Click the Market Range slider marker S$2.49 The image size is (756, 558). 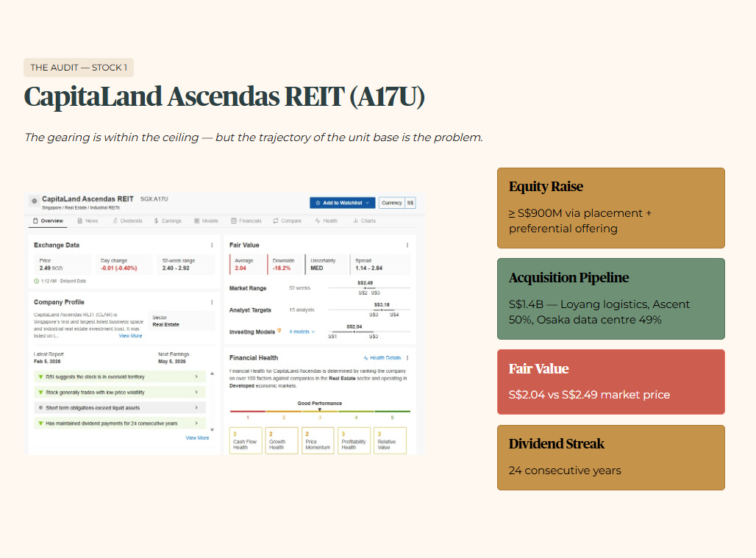pos(365,287)
